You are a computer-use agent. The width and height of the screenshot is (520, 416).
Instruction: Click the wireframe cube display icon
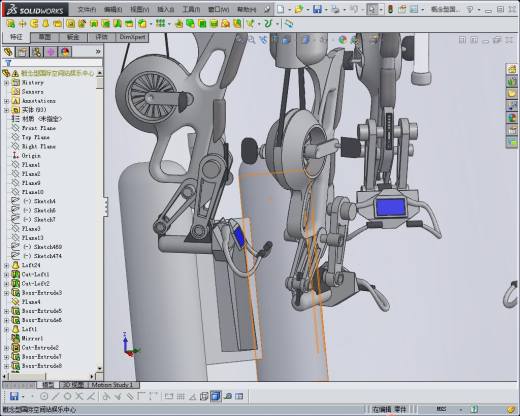(204, 396)
